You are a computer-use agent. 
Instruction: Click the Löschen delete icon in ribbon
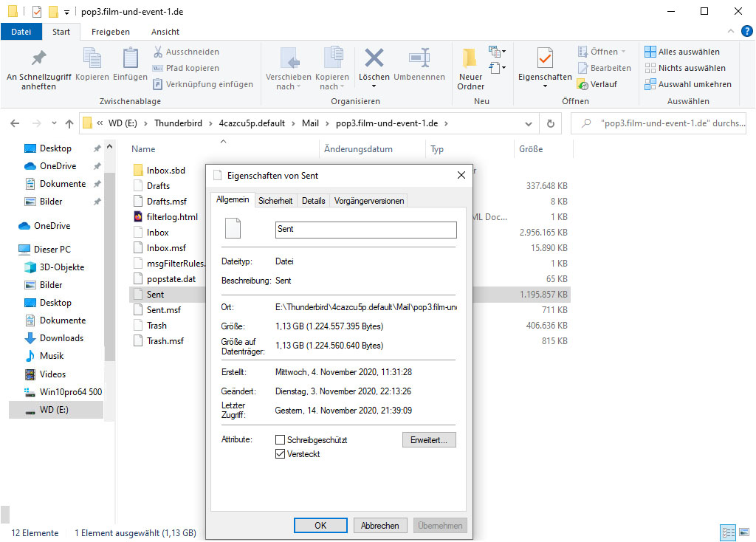[374, 58]
